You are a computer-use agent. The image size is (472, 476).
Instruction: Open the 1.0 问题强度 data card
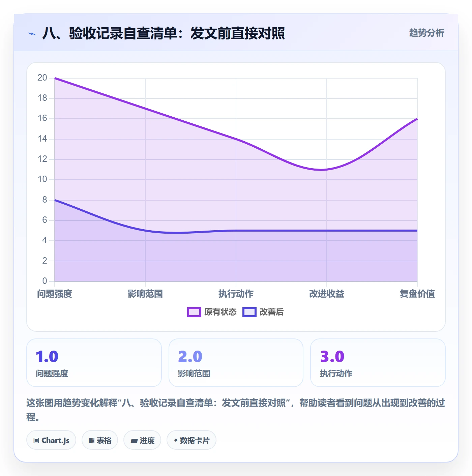click(94, 363)
